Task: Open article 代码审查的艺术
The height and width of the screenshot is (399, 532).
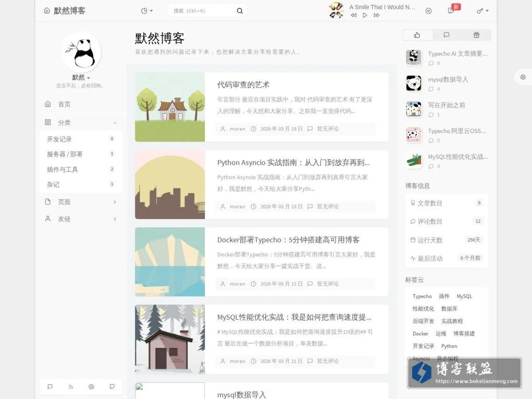Action: (x=243, y=85)
